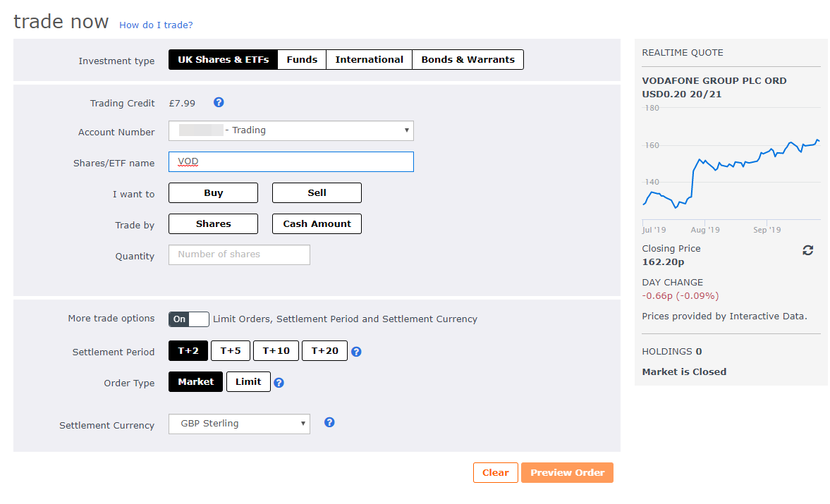Focus the Quantity number of shares field
830x504 pixels.
pos(239,255)
